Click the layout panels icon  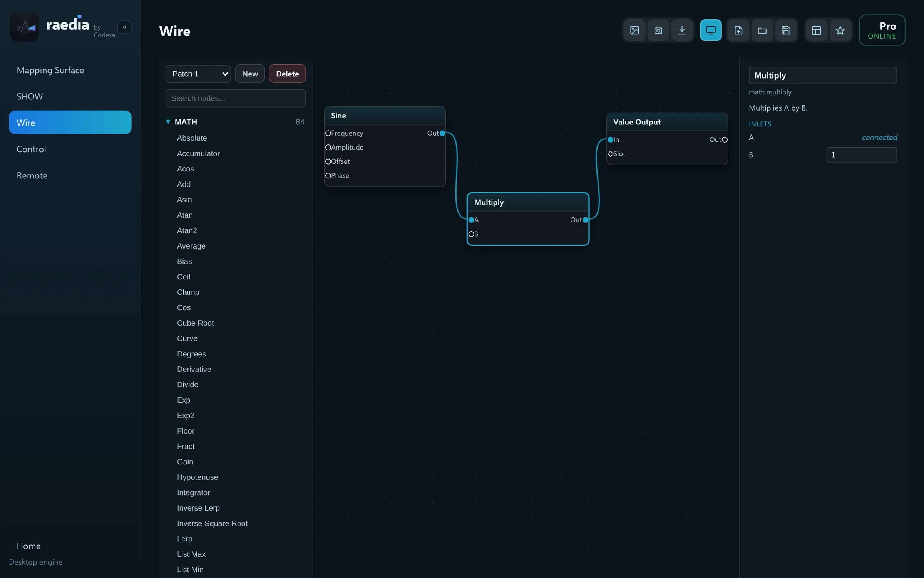[817, 30]
